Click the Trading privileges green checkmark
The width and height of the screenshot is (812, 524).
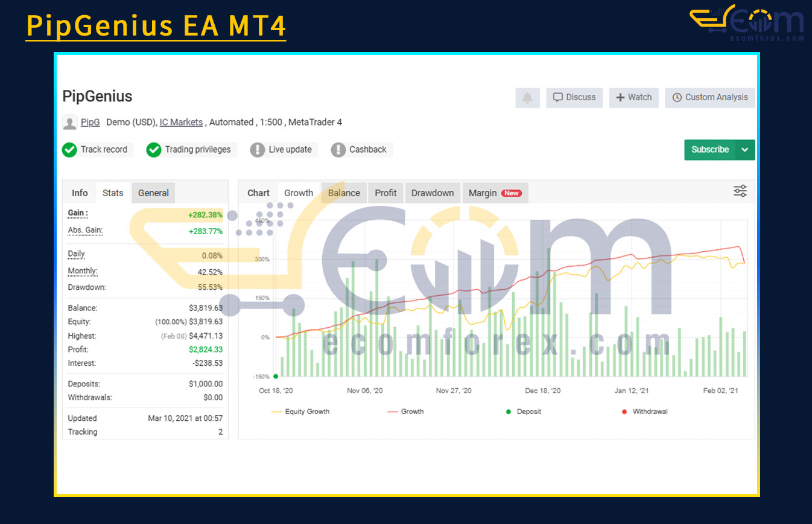click(154, 150)
